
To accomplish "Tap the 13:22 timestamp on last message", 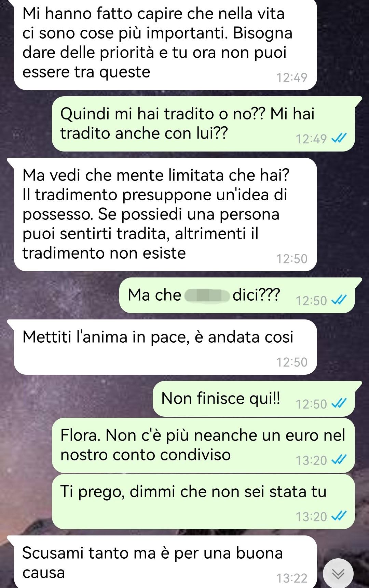I will click(x=292, y=578).
